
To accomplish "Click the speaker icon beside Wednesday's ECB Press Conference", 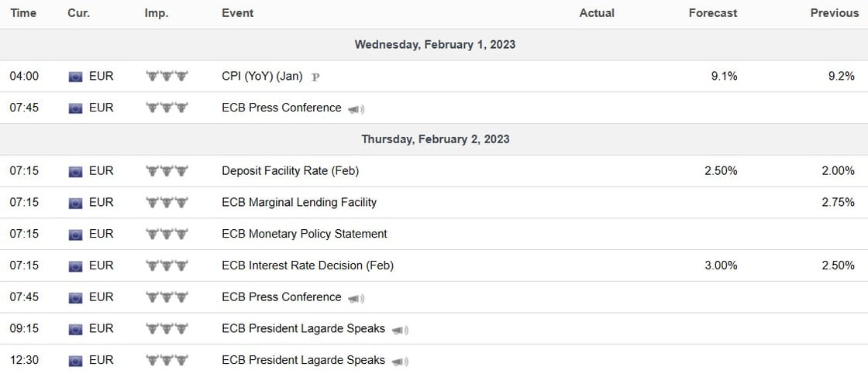I will [356, 109].
